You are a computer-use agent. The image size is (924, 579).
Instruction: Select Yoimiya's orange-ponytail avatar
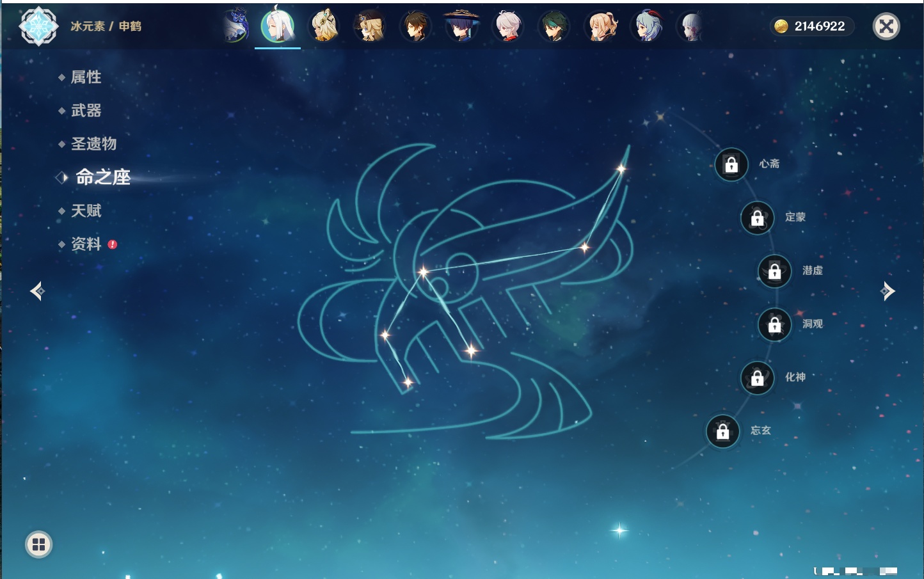coord(601,26)
